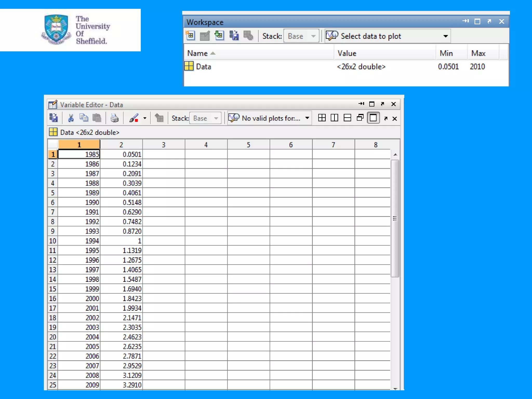532x399 pixels.
Task: Click Copy icon in Variable Editor
Action: [x=84, y=118]
